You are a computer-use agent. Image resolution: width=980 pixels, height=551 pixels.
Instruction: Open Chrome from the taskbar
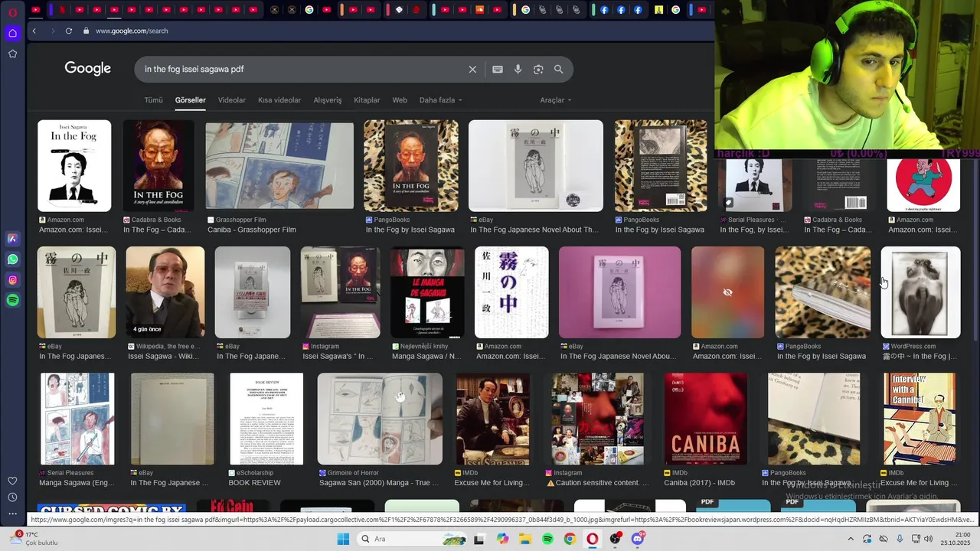570,539
